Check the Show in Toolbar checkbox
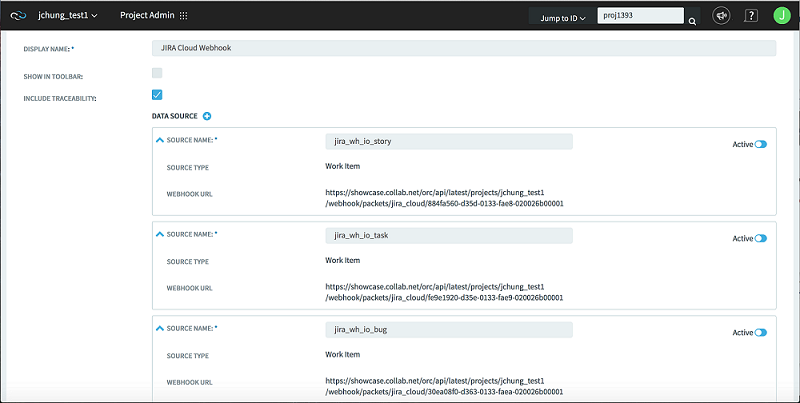 [x=157, y=73]
